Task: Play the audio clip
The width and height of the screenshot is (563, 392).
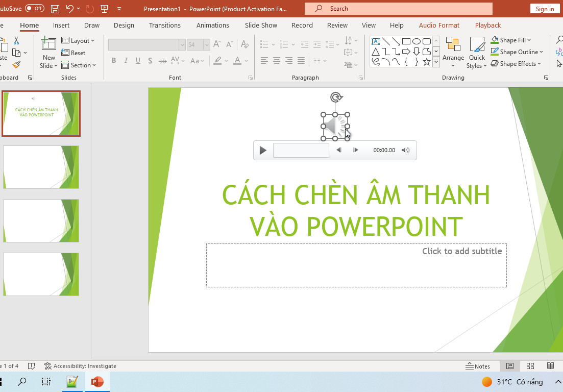Action: (x=263, y=150)
